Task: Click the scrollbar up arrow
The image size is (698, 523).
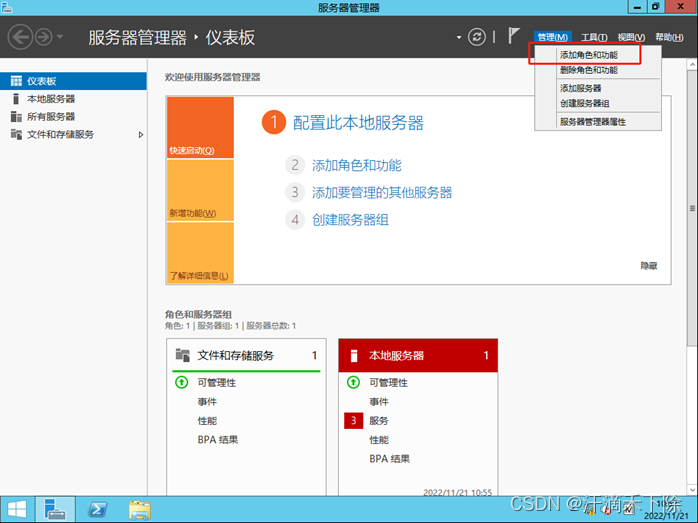Action: [692, 65]
